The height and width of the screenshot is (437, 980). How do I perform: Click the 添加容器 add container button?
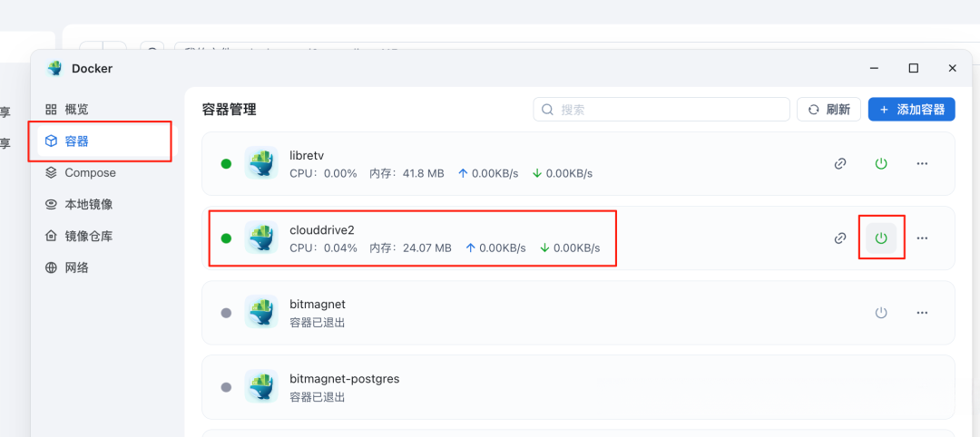coord(912,109)
